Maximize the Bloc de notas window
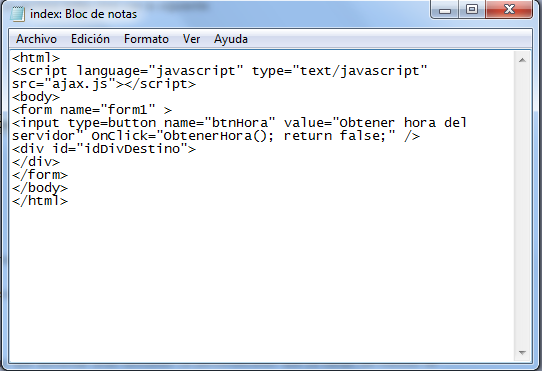Screen dimensions: 542x371 [472, 9]
